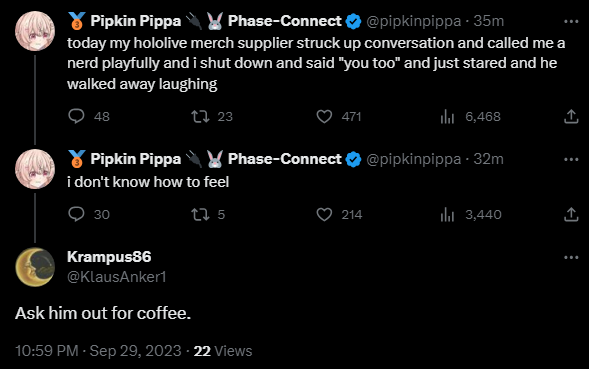Open the @KlausAnker1 handle link

(116, 277)
